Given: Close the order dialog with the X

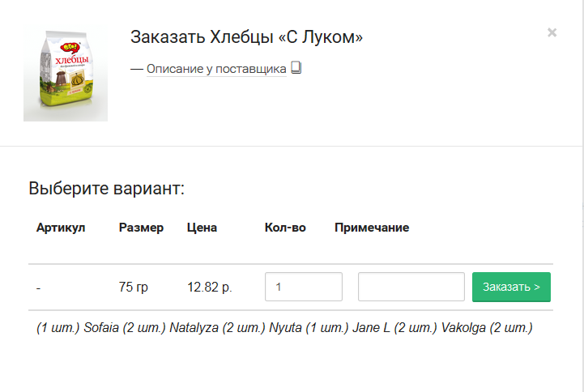Looking at the screenshot, I should tap(552, 32).
